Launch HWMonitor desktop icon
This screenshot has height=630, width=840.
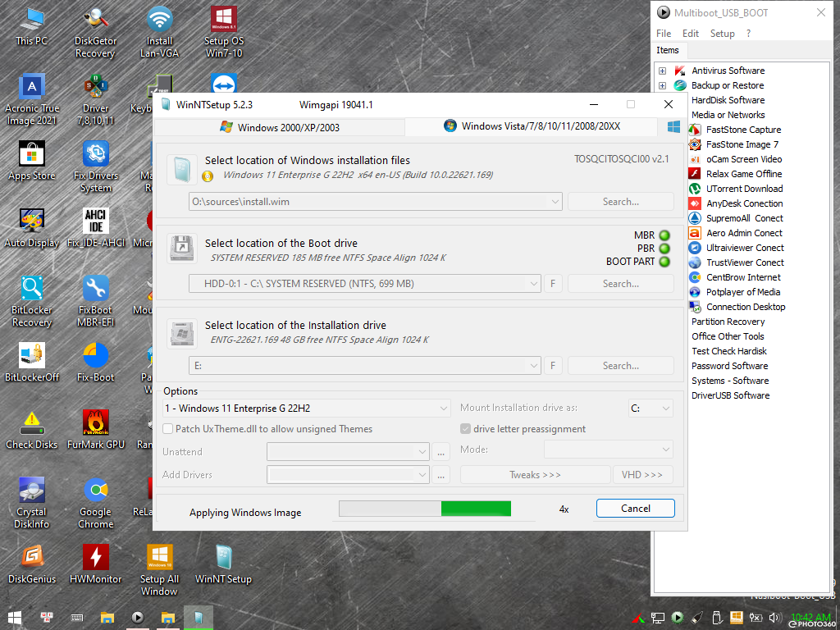coord(95,564)
